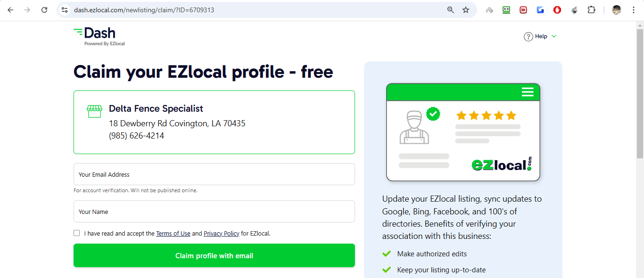Viewport: 644px width, 278px height.
Task: Open the Chrome profile avatar
Action: [617, 10]
